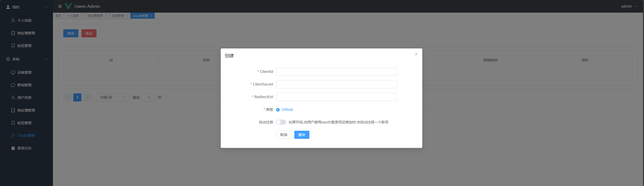Open 个人信息 in the sidebar
Image resolution: width=644 pixels, height=186 pixels.
pos(24,20)
